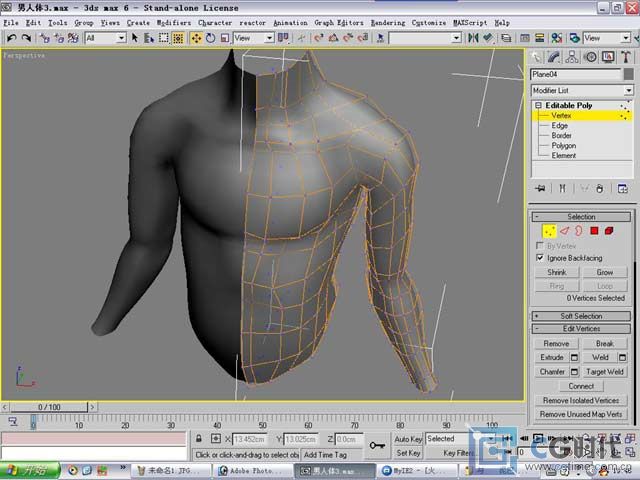Enable Vertex sub-object mode in Selection rollout

549,231
